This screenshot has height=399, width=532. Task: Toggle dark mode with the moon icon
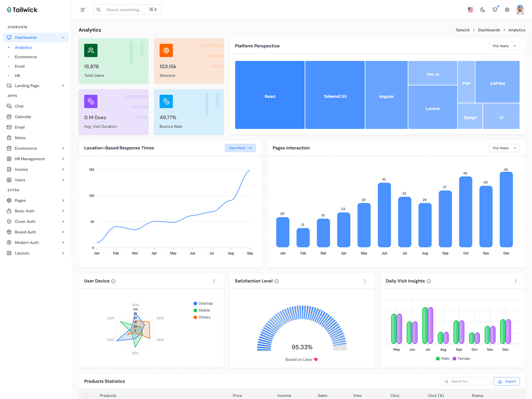[483, 10]
